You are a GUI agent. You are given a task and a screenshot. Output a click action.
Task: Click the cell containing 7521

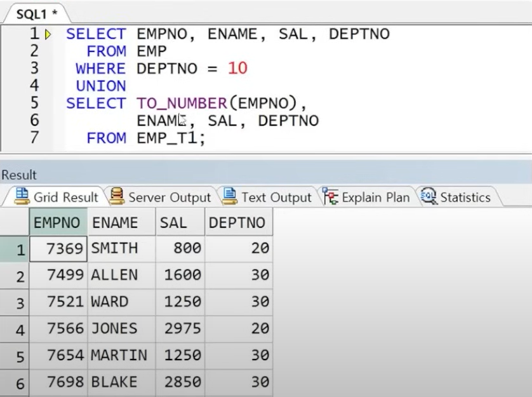tap(58, 302)
